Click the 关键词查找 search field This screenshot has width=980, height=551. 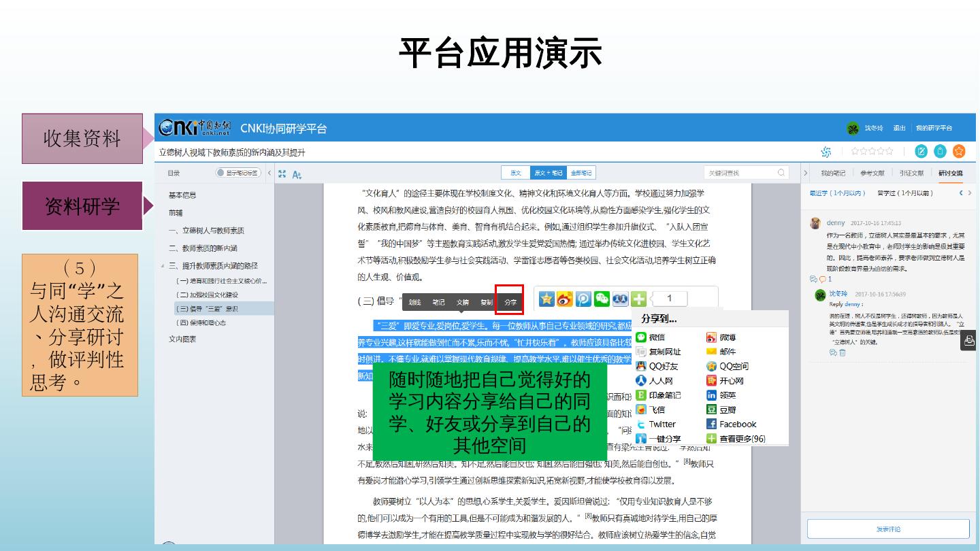(740, 173)
